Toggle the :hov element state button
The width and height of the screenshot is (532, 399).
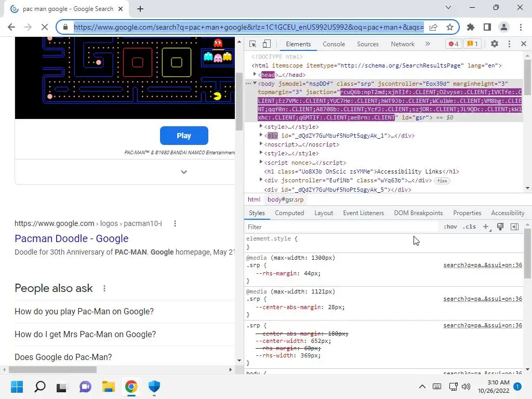tap(450, 227)
